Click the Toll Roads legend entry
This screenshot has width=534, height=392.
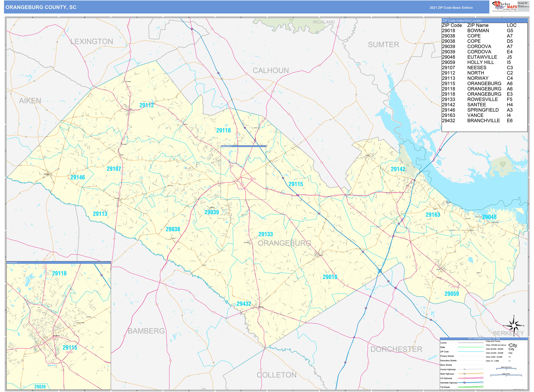pos(445,387)
